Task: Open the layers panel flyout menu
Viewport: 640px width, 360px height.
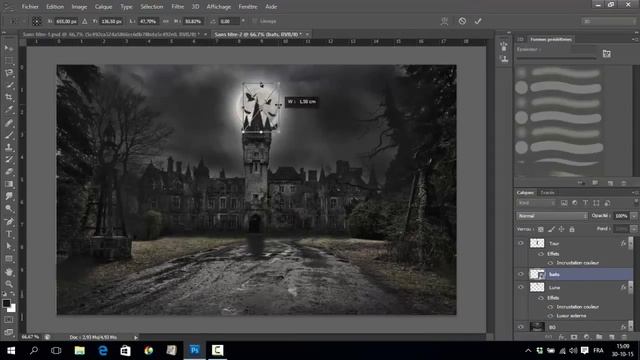Action: pyautogui.click(x=635, y=193)
